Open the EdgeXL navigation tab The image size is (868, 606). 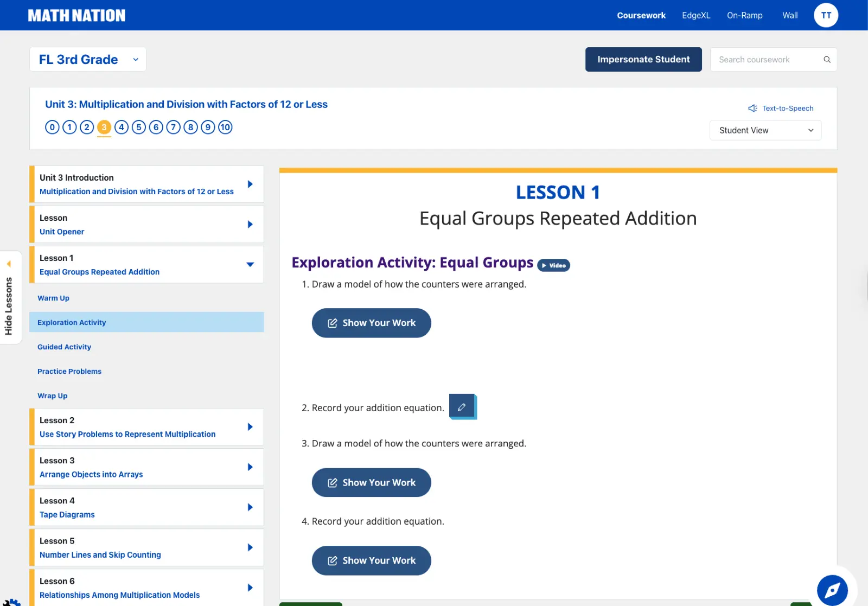point(696,15)
